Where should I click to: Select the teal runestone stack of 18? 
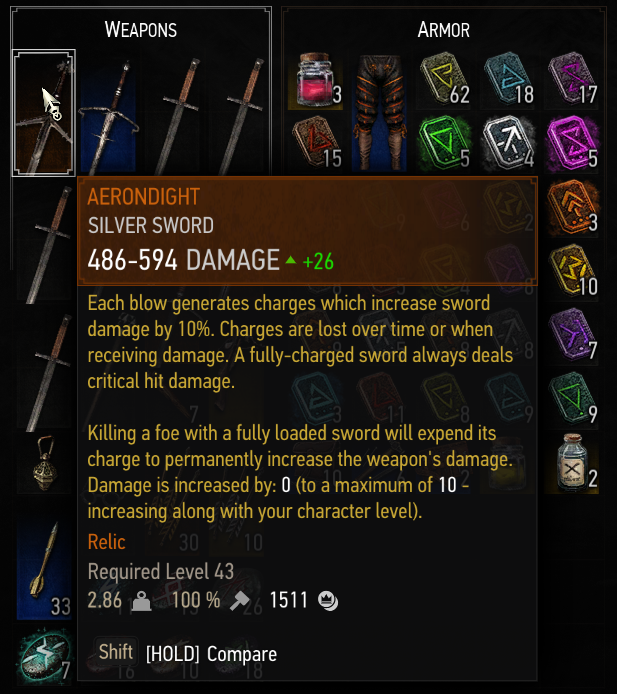point(508,80)
